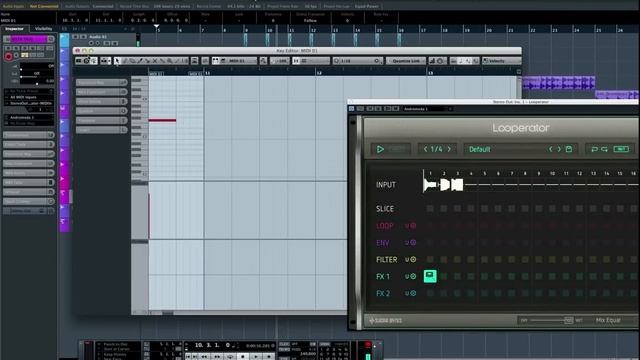640x360 pixels.
Task: Click the Looperator redo arrow icon
Action: (x=604, y=149)
